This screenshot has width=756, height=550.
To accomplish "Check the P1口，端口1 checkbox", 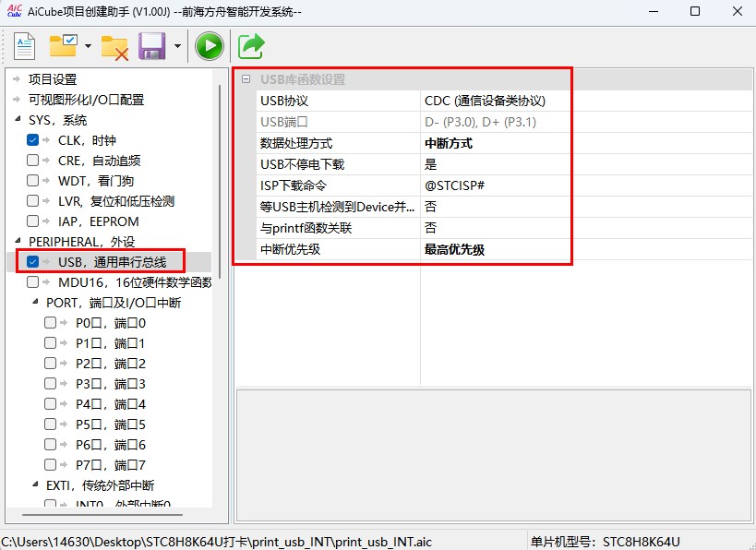I will (x=50, y=342).
